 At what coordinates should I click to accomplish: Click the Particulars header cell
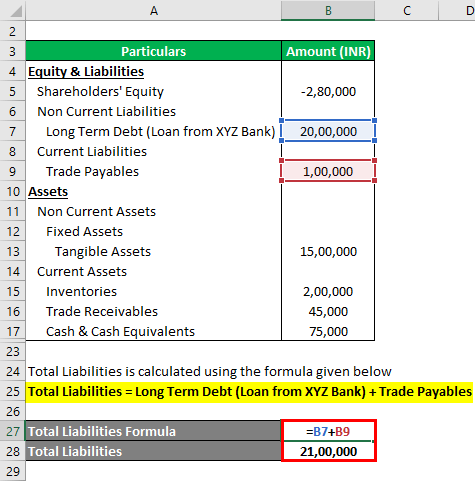(x=153, y=51)
